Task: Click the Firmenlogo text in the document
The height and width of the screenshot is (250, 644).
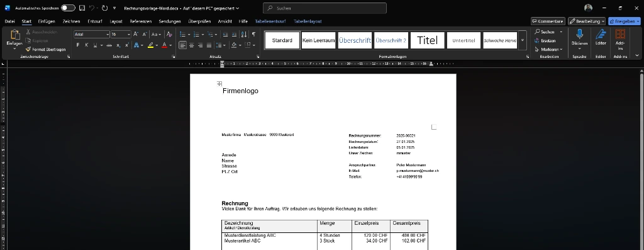Action: (240, 91)
